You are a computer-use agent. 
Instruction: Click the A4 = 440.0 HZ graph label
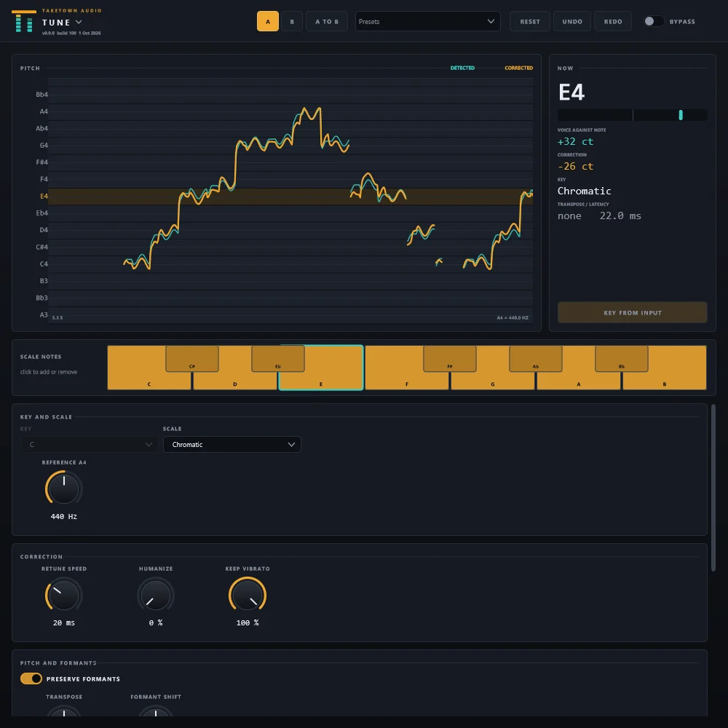click(512, 317)
